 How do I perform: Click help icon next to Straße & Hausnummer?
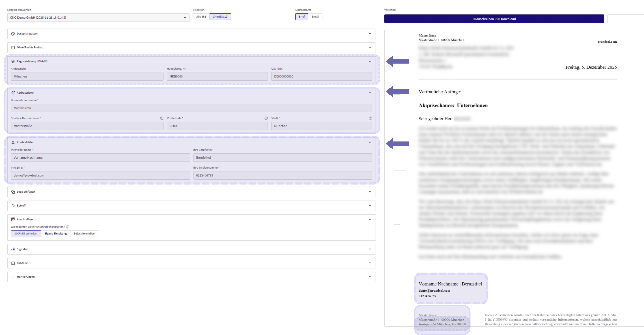pos(162,118)
